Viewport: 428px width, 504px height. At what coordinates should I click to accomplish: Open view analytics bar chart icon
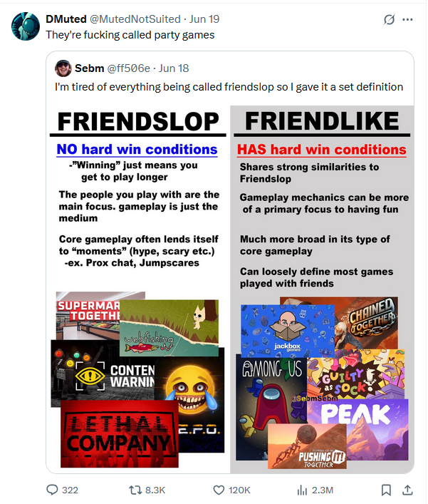pos(302,490)
